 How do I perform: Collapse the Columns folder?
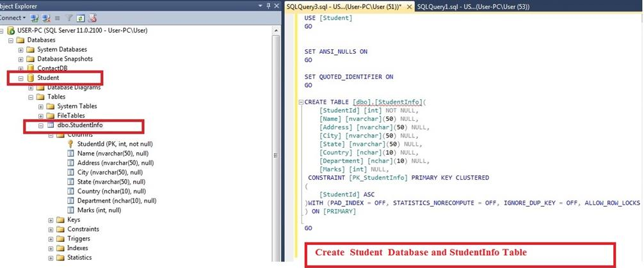[x=51, y=135]
